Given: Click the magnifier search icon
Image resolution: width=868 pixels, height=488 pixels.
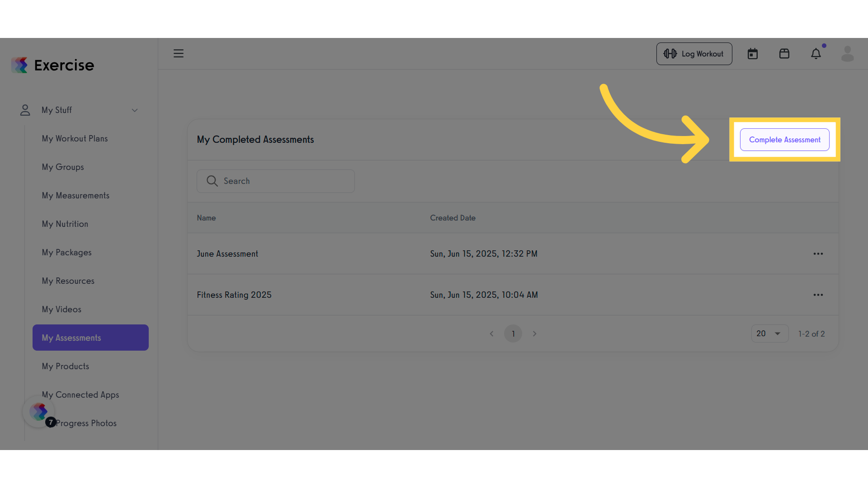Looking at the screenshot, I should pyautogui.click(x=212, y=181).
